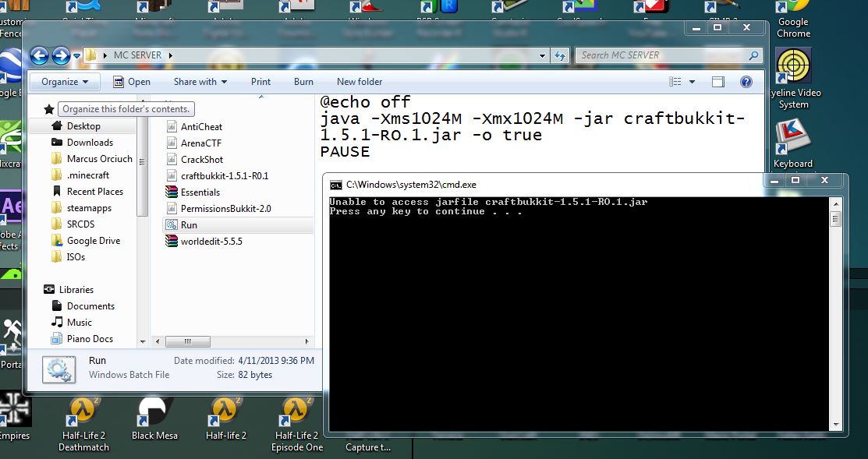Click the forward navigation arrow
This screenshot has width=868, height=459.
pos(60,55)
